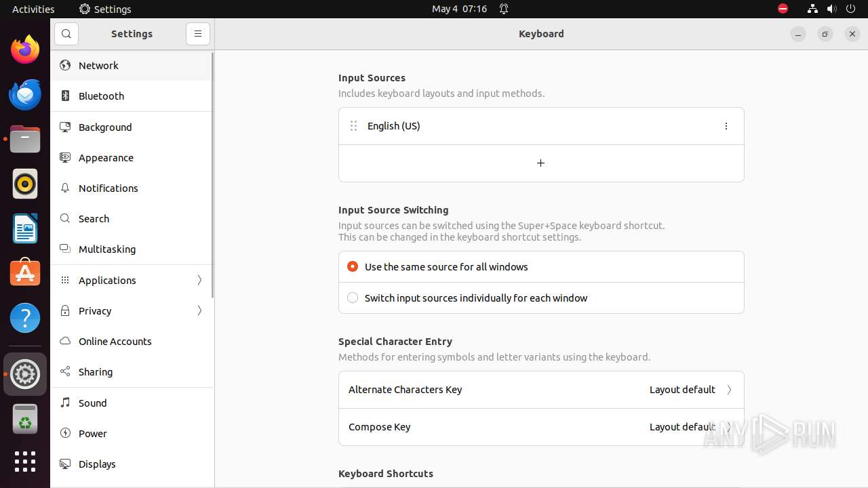Open the Settings search button

66,34
